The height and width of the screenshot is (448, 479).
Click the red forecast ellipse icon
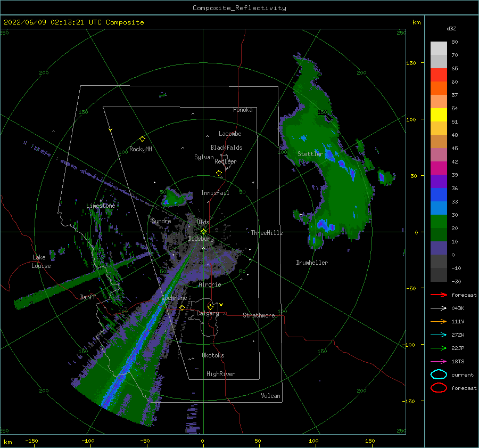(x=439, y=388)
